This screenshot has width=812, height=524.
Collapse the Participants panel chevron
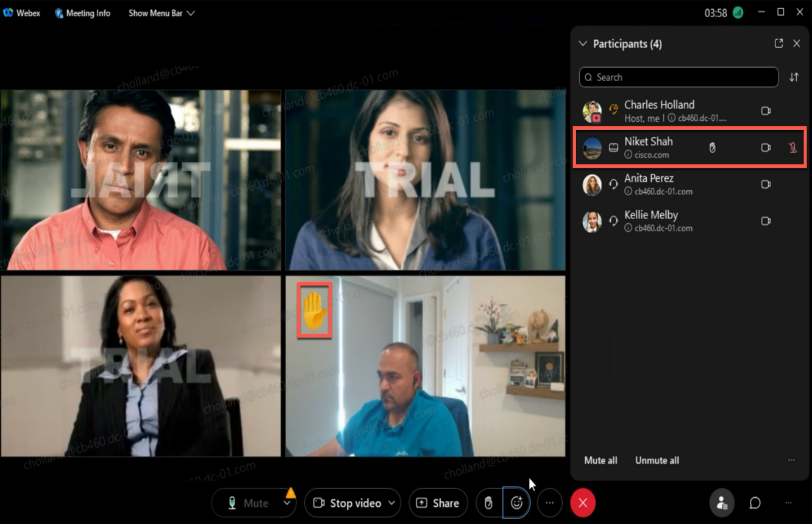(583, 44)
